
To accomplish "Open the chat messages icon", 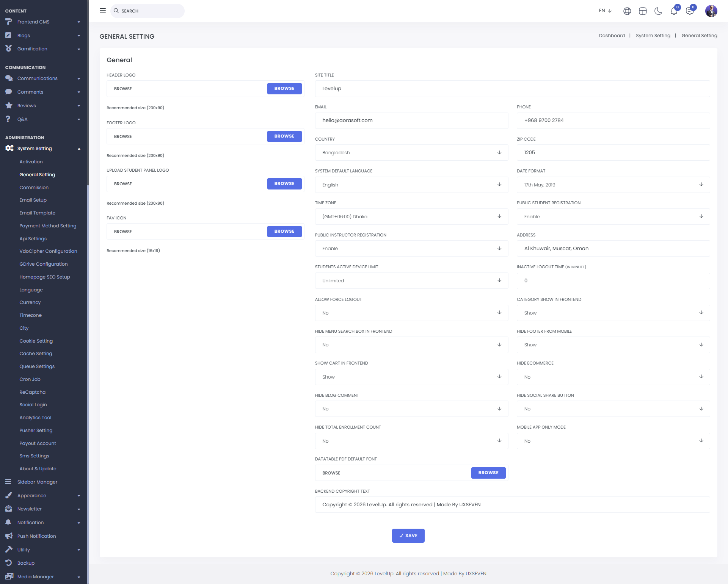I will [690, 11].
